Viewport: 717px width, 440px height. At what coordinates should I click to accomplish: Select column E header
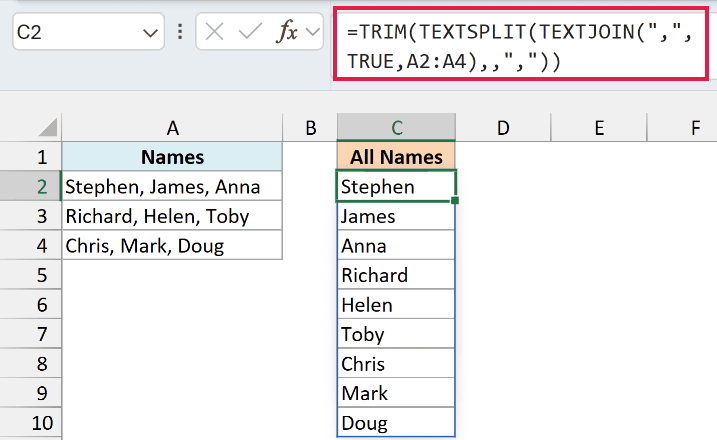[x=599, y=128]
